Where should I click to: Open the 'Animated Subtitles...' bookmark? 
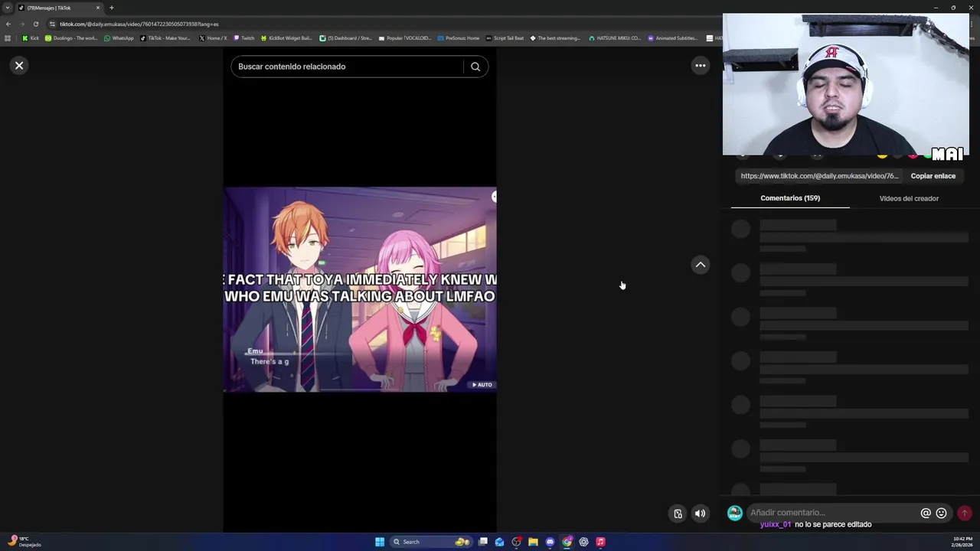point(673,37)
